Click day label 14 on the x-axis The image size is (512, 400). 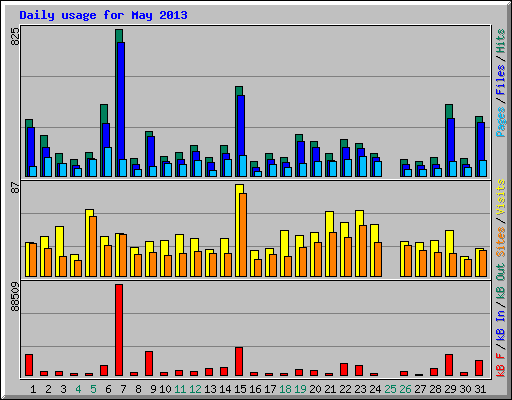(225, 389)
